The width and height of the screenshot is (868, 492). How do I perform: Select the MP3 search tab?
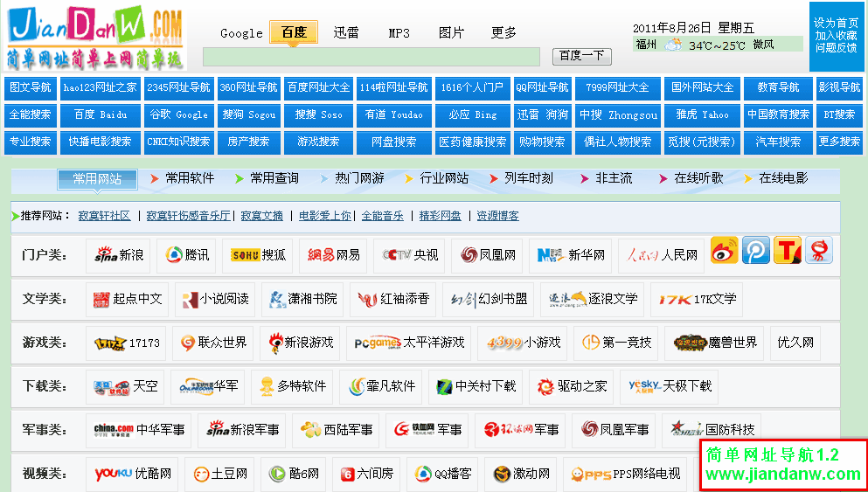click(399, 33)
